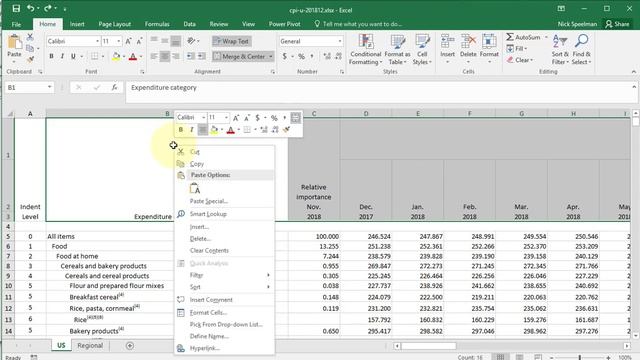Click the Clear button in Editing
This screenshot has height=360, width=640.
pos(520,60)
